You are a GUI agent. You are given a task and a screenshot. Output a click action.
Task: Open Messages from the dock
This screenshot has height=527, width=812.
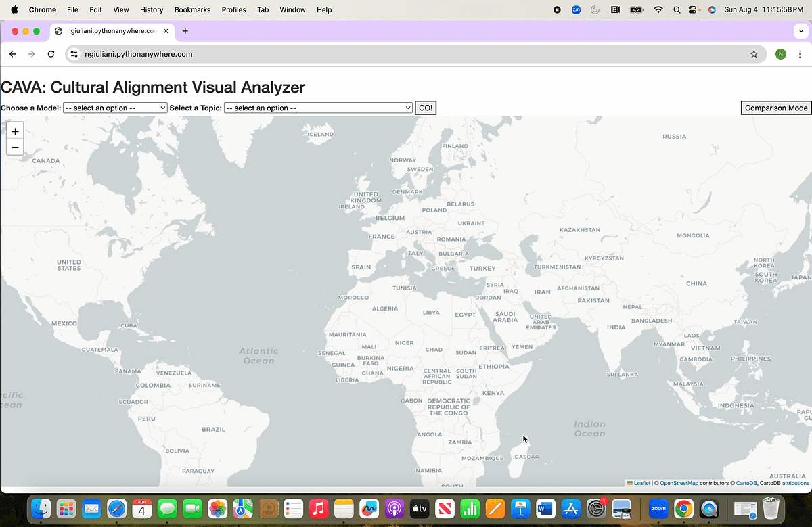[167, 508]
